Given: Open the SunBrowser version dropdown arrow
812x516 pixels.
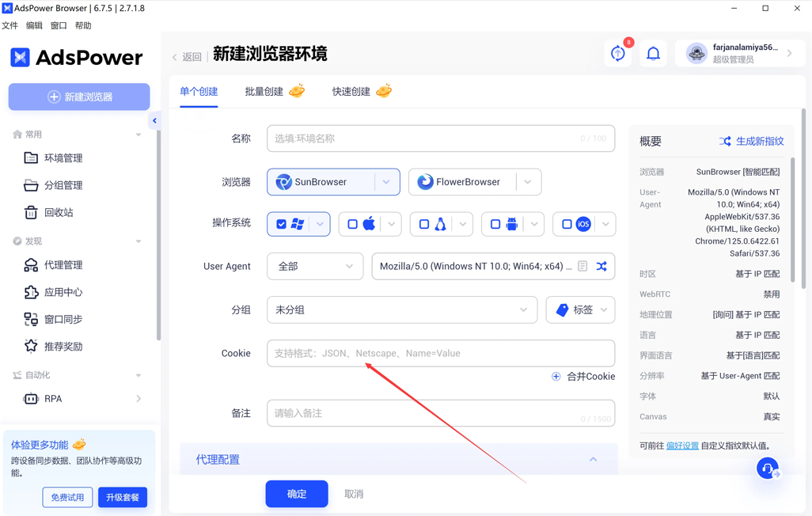Looking at the screenshot, I should [386, 182].
